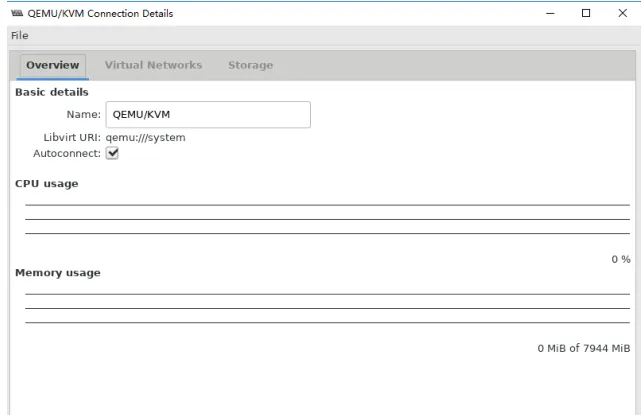Click the Name label
Viewport: 642px width, 415px height.
84,115
